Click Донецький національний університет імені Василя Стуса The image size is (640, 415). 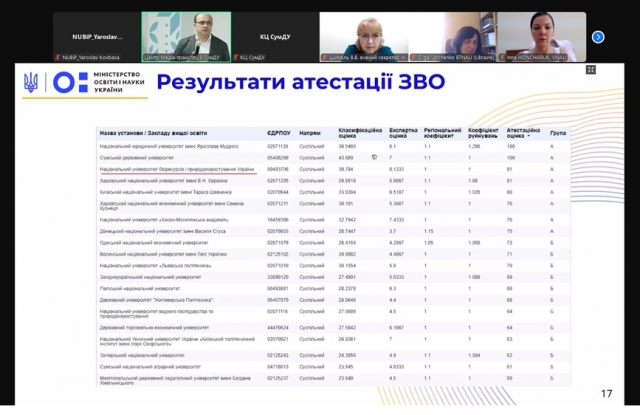pos(162,231)
